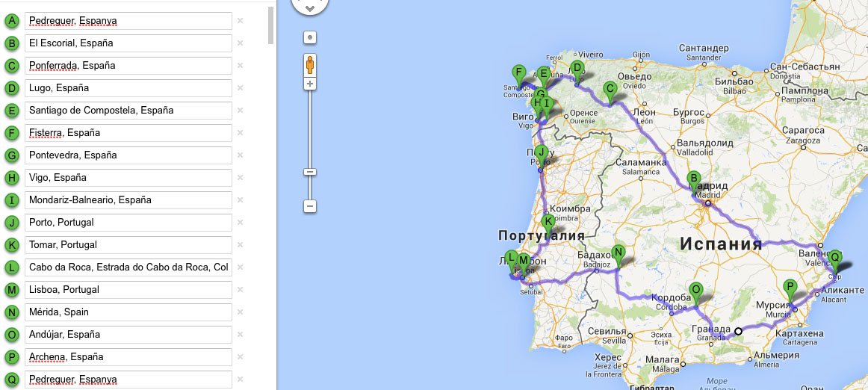
Task: Click the Andújar, España field
Action: click(128, 335)
